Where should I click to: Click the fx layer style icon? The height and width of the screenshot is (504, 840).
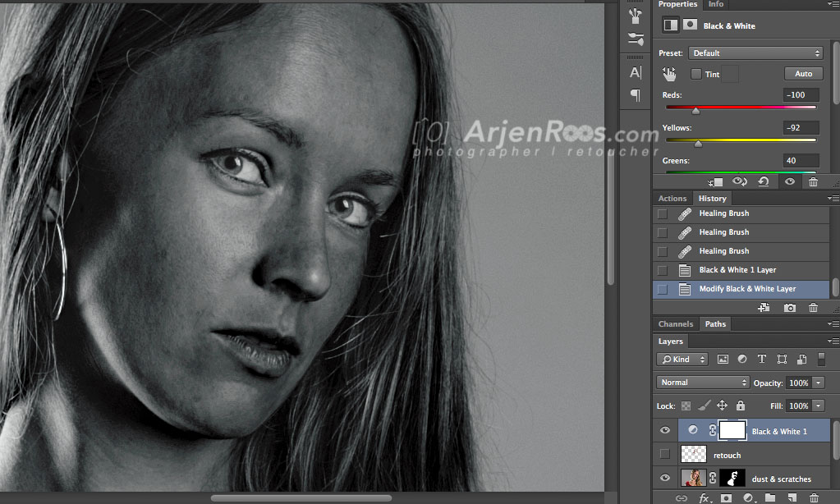tap(704, 497)
